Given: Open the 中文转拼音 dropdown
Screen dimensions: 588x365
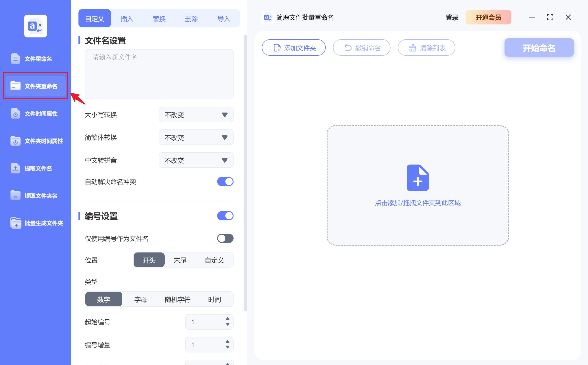Looking at the screenshot, I should [x=196, y=160].
